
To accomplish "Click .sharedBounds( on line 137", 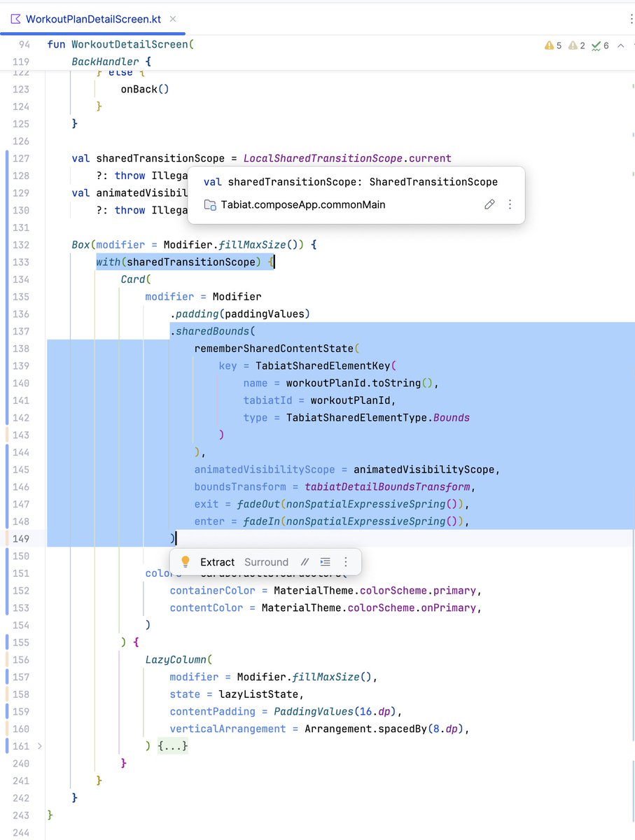I will point(212,331).
